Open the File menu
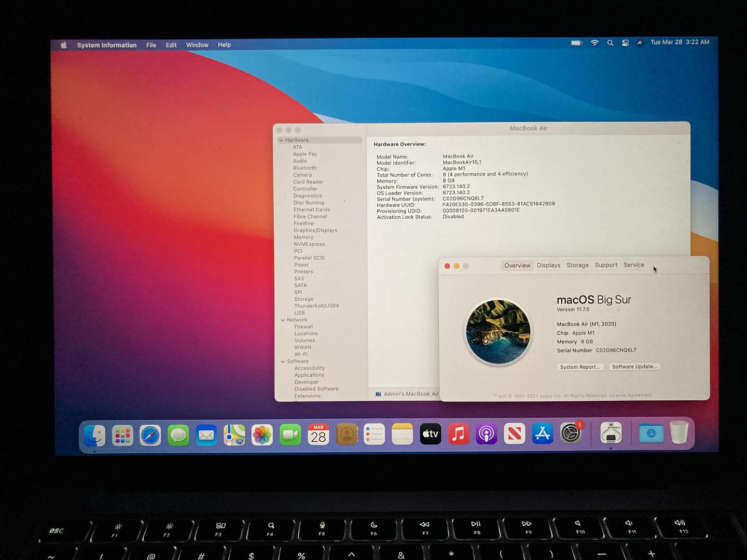 click(x=151, y=45)
